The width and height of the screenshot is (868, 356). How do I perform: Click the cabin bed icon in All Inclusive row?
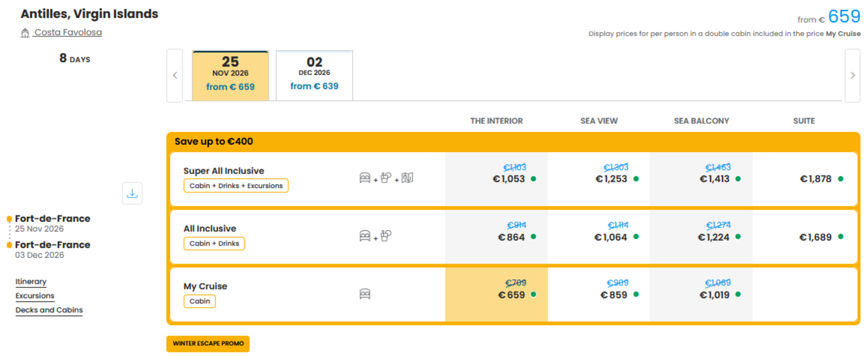pyautogui.click(x=365, y=236)
